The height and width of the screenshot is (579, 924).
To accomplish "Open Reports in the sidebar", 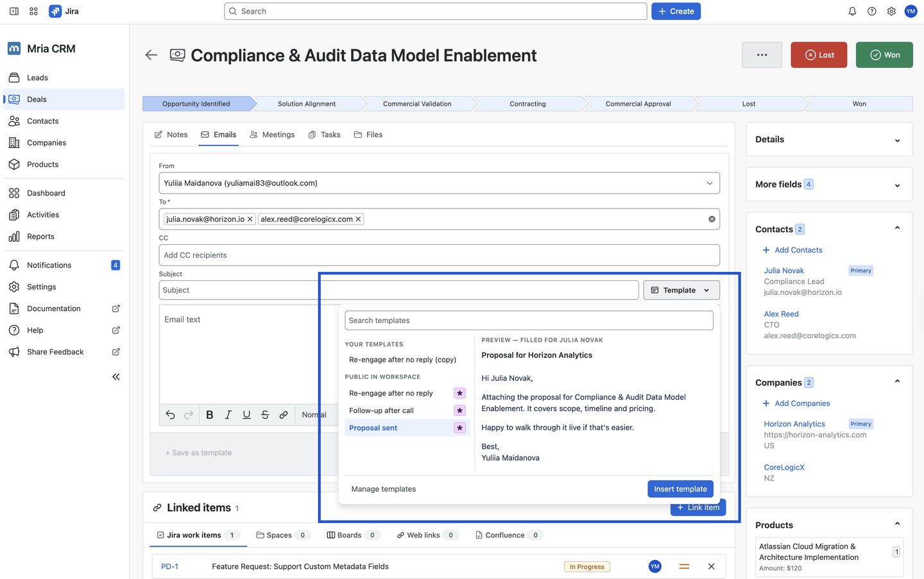I will tap(64, 237).
